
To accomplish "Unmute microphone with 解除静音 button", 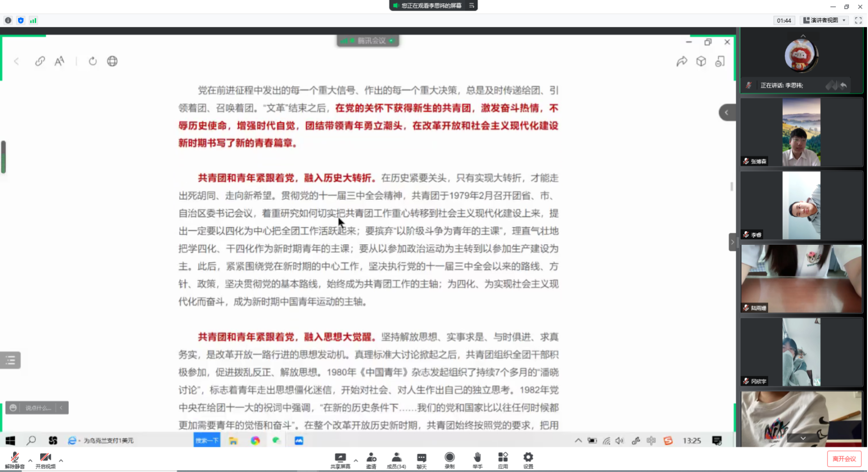I will pyautogui.click(x=15, y=459).
